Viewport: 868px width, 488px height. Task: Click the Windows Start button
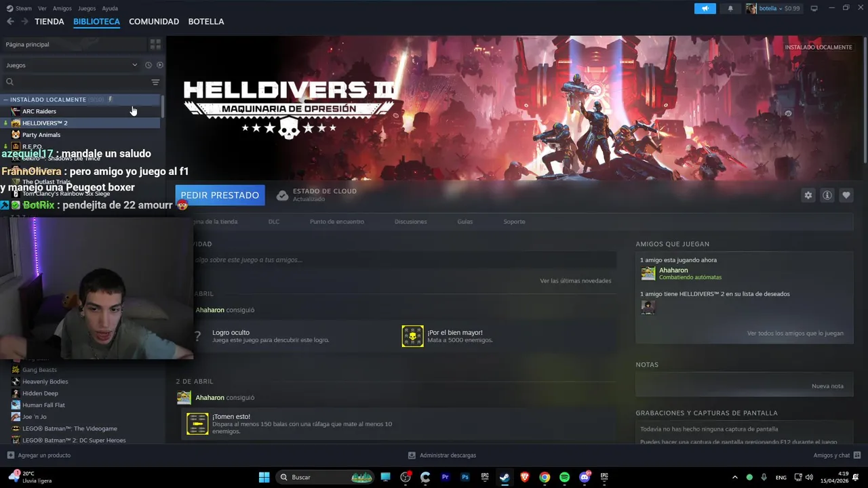pyautogui.click(x=264, y=477)
